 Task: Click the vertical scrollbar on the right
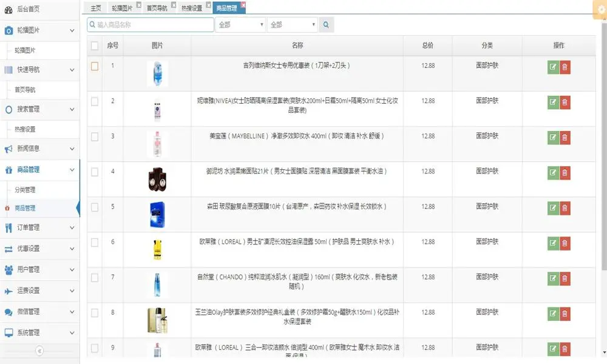[604, 152]
